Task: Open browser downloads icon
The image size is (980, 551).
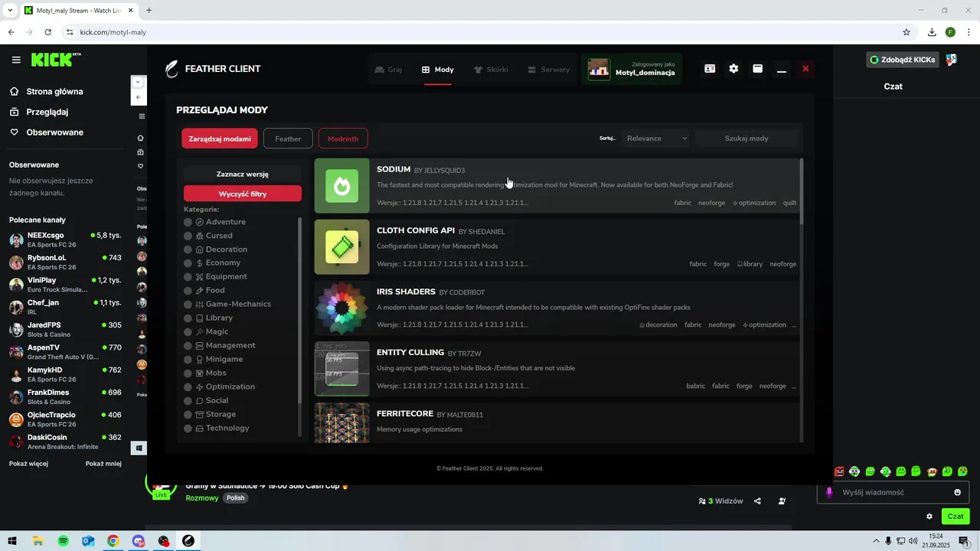Action: (932, 32)
